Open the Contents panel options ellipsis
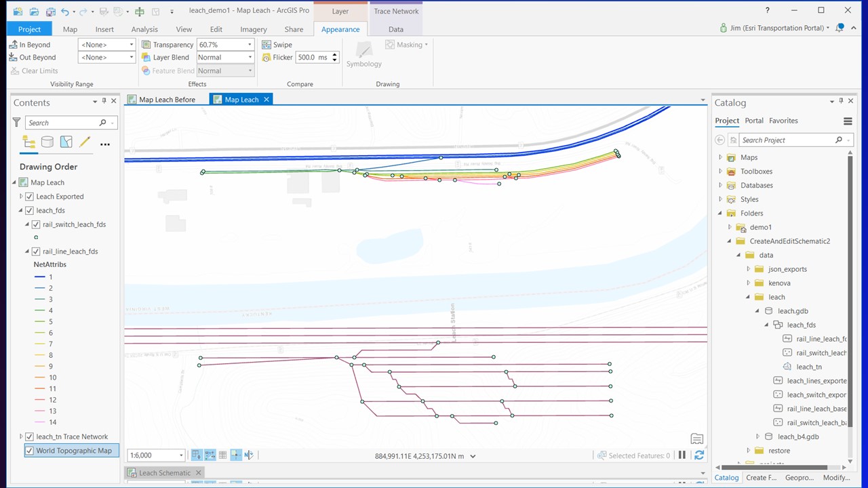This screenshot has width=868, height=488. click(x=105, y=144)
